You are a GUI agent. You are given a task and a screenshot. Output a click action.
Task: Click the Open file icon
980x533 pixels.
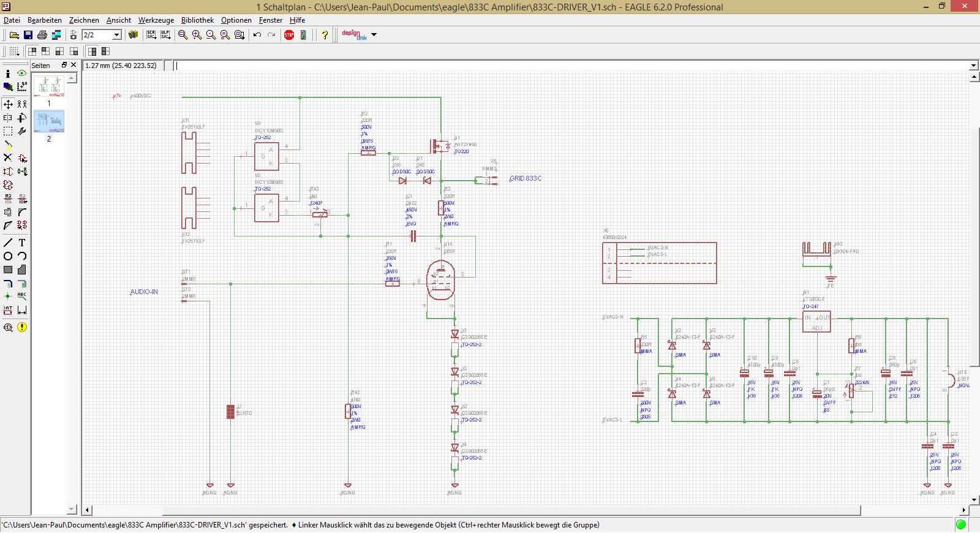[x=14, y=35]
